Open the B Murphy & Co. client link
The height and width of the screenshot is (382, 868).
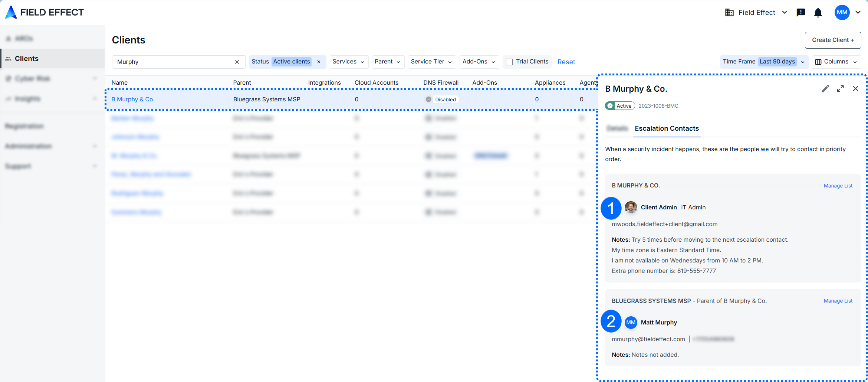133,99
